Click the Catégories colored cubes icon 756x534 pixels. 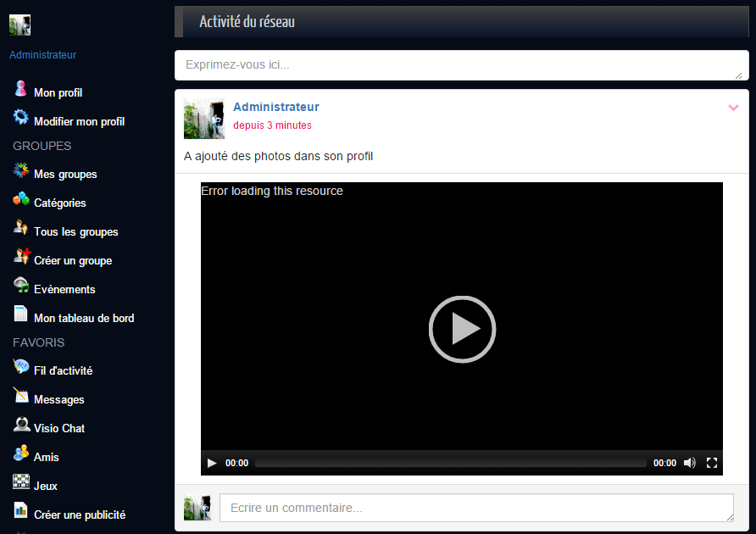[x=20, y=198]
